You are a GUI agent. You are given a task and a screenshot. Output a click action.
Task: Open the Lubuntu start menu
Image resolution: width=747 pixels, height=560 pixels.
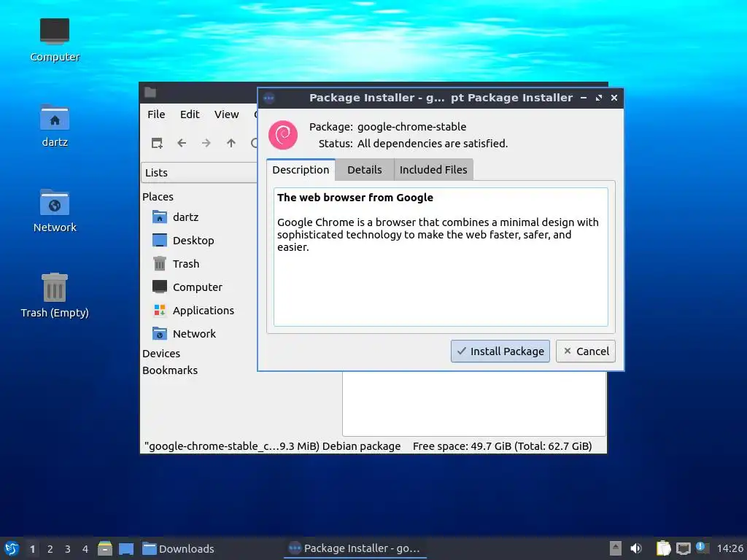(x=12, y=548)
